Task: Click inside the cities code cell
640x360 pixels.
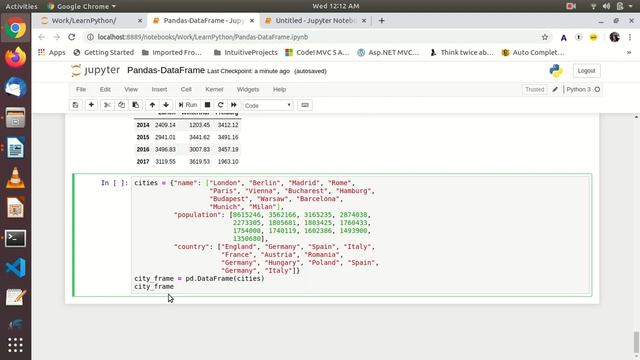Action: 361,235
